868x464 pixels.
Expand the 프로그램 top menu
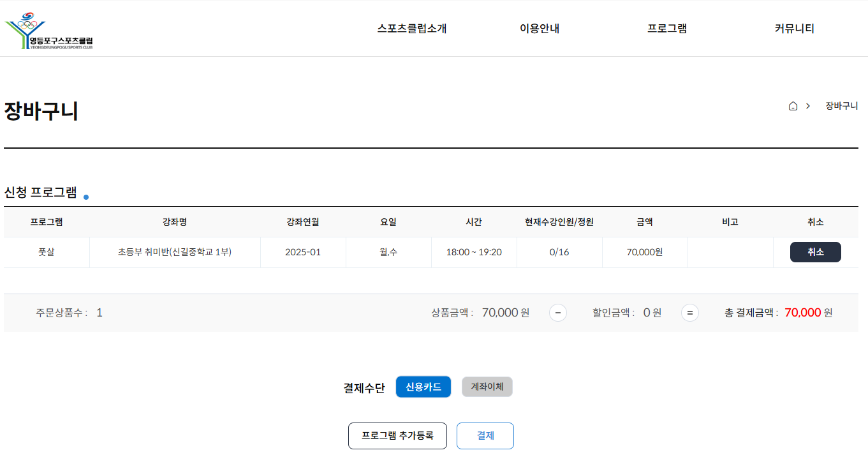click(x=666, y=29)
